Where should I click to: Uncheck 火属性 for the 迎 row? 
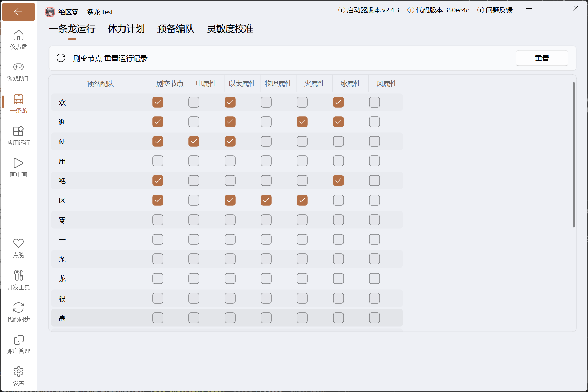[x=302, y=122]
